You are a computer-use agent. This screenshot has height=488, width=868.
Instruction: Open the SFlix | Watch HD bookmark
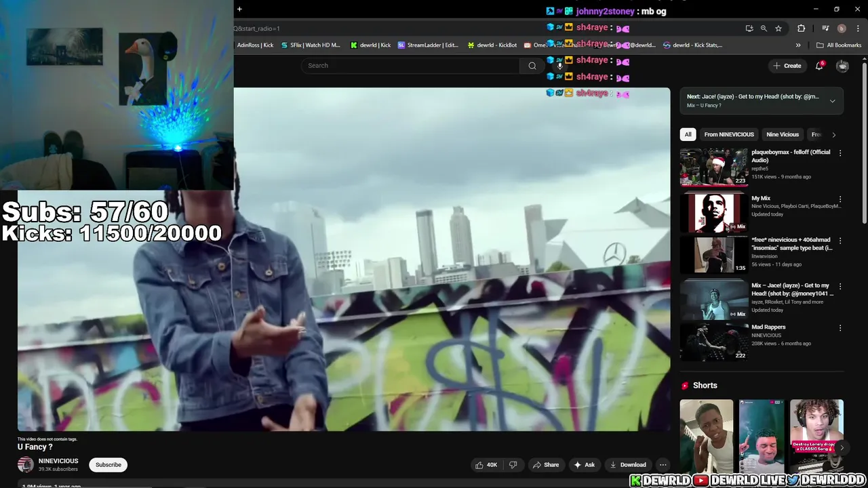(311, 45)
